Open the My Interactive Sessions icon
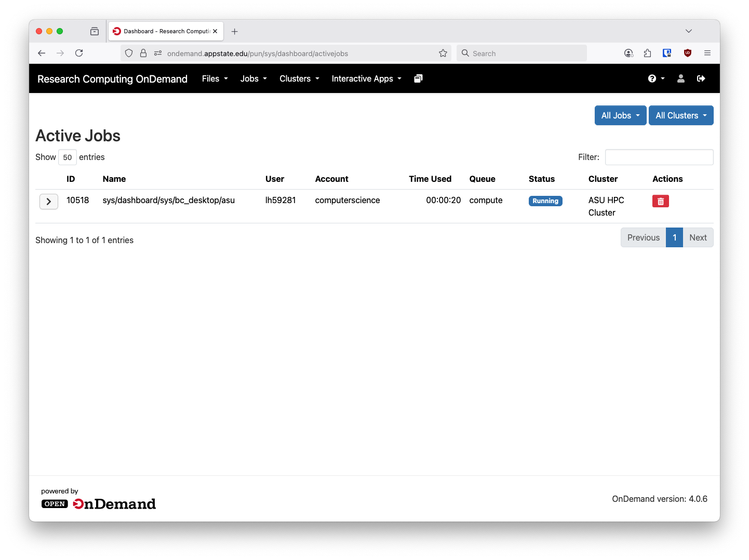The height and width of the screenshot is (560, 749). click(x=418, y=78)
